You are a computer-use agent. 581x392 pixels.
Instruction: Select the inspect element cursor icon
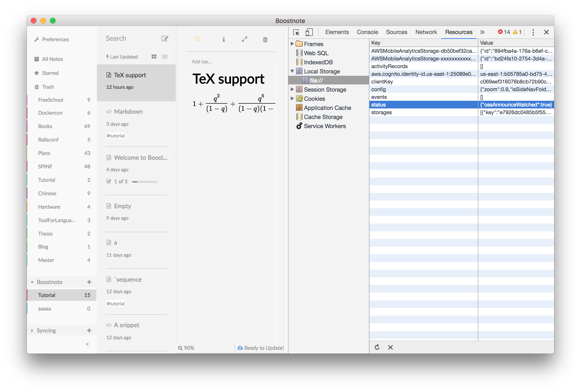click(x=296, y=32)
